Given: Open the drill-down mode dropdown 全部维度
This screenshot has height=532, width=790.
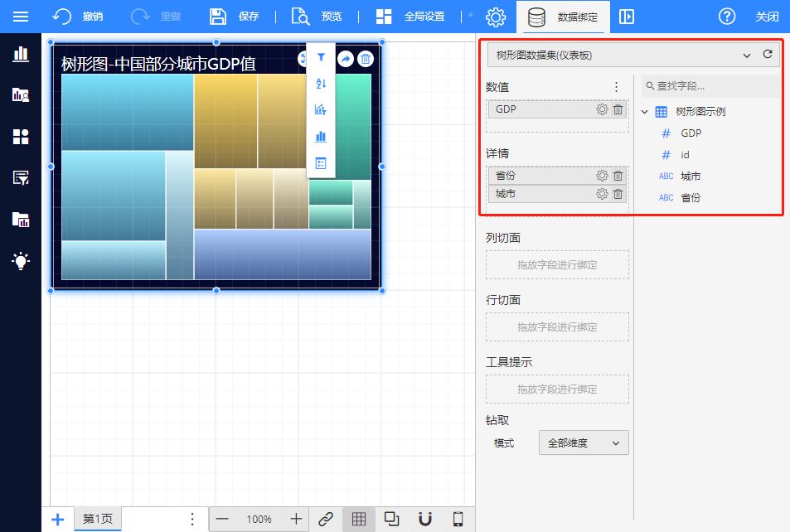Looking at the screenshot, I should pos(584,443).
